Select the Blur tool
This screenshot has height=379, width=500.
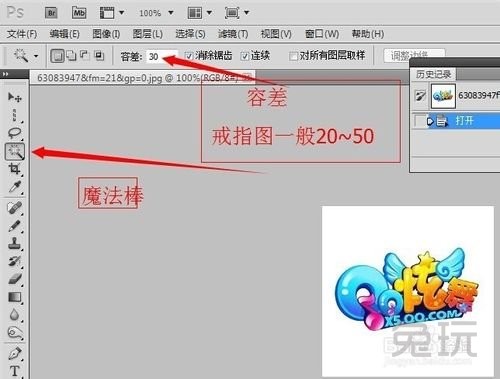click(14, 314)
